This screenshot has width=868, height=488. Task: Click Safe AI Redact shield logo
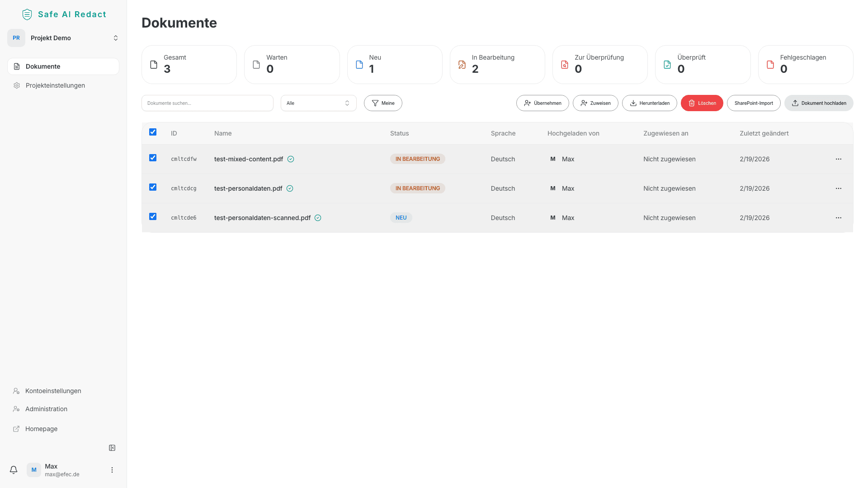27,14
